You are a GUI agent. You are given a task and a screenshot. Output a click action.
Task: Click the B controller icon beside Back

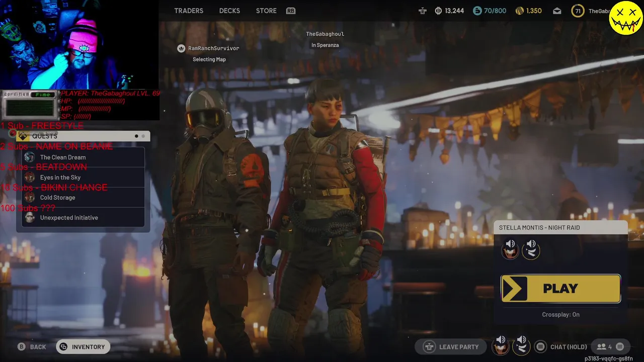tap(21, 347)
